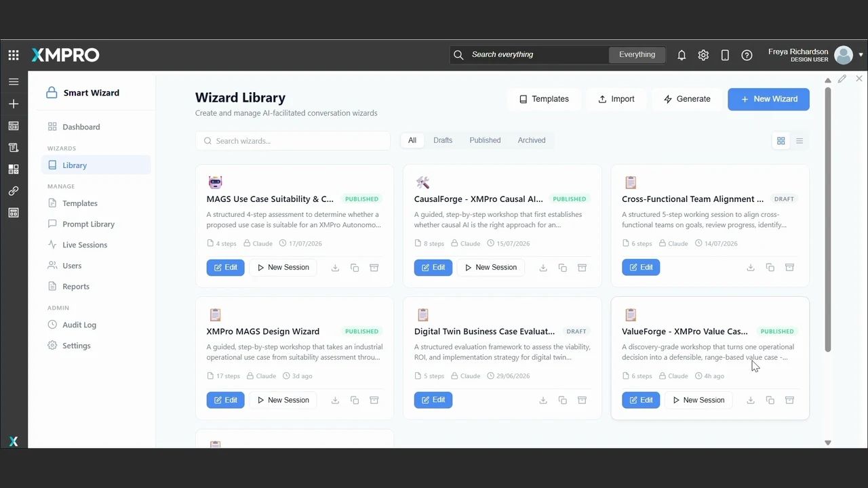Viewport: 868px width, 488px height.
Task: Click the Templates button in header
Action: (544, 99)
